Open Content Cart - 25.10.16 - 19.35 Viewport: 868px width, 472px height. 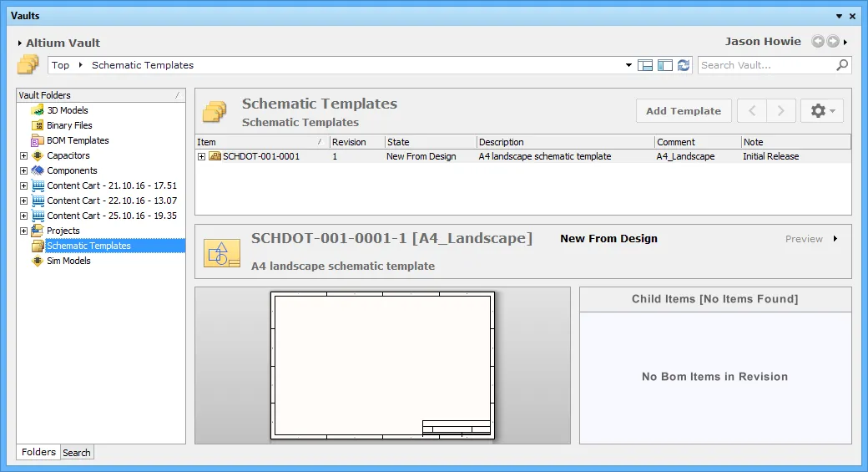coord(112,215)
